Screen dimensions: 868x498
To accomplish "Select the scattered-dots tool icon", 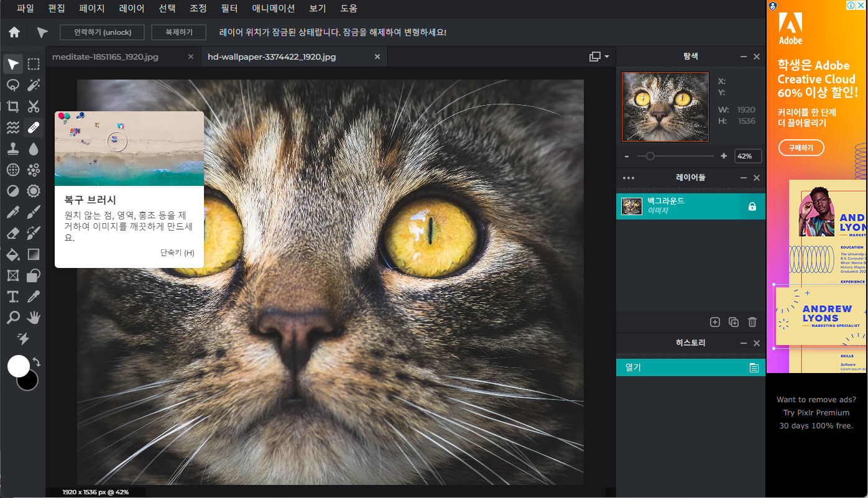I will tap(34, 170).
